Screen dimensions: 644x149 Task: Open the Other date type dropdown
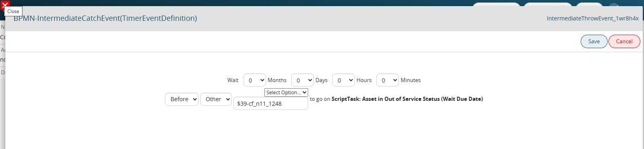[x=216, y=99]
